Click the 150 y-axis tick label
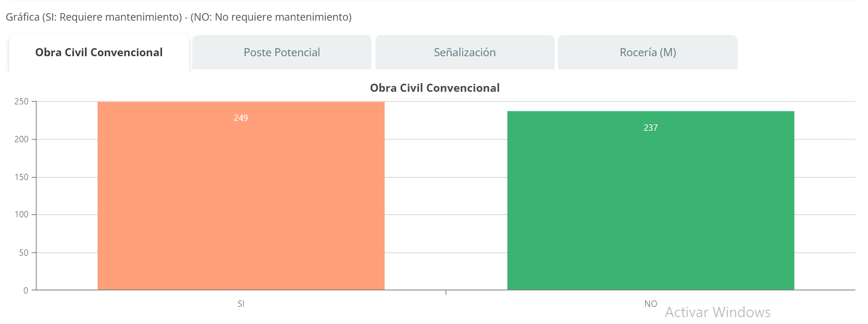868x324 pixels. (21, 177)
